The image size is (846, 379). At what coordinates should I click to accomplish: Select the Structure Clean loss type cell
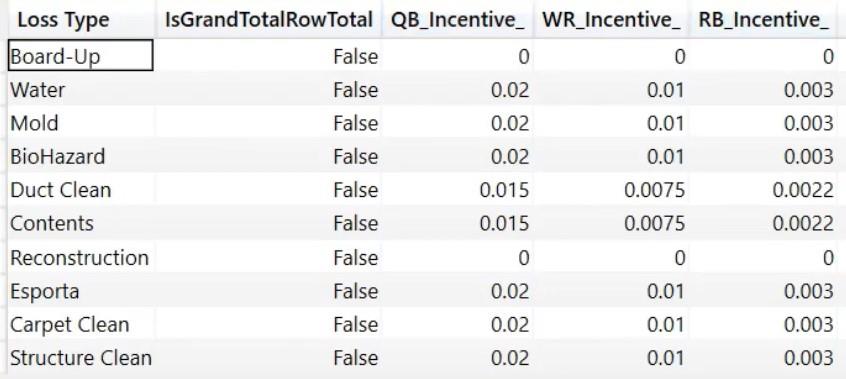[x=81, y=358]
